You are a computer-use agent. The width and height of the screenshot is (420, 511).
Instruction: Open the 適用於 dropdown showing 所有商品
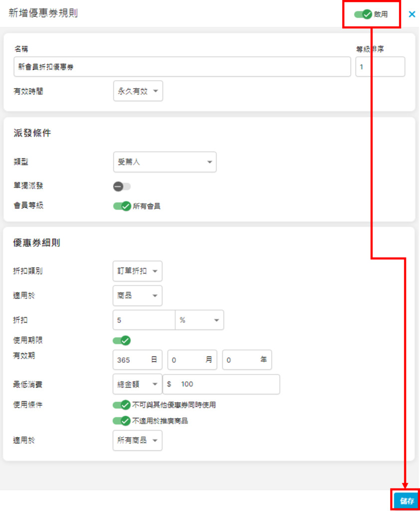click(x=137, y=441)
